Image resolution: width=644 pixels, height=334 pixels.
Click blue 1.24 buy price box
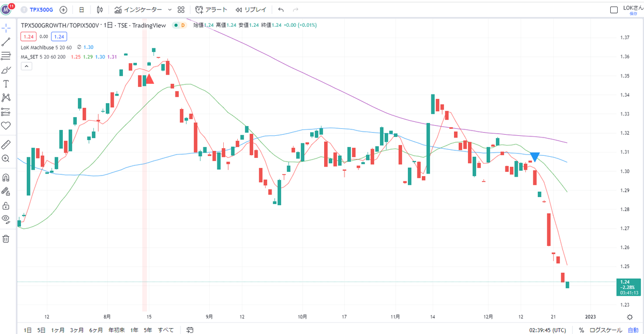(x=59, y=37)
